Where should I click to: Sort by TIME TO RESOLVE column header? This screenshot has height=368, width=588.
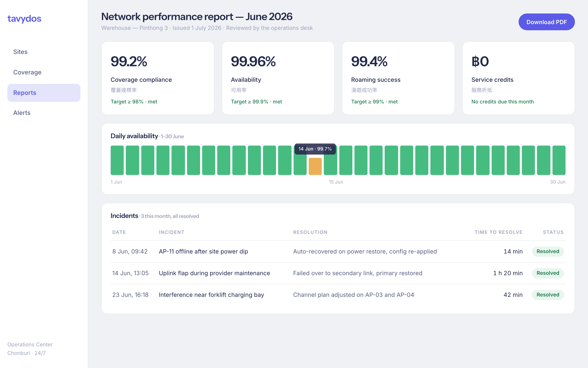coord(499,232)
